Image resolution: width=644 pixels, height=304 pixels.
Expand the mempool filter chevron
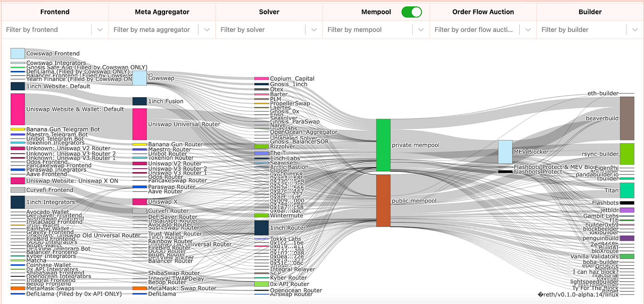[421, 30]
